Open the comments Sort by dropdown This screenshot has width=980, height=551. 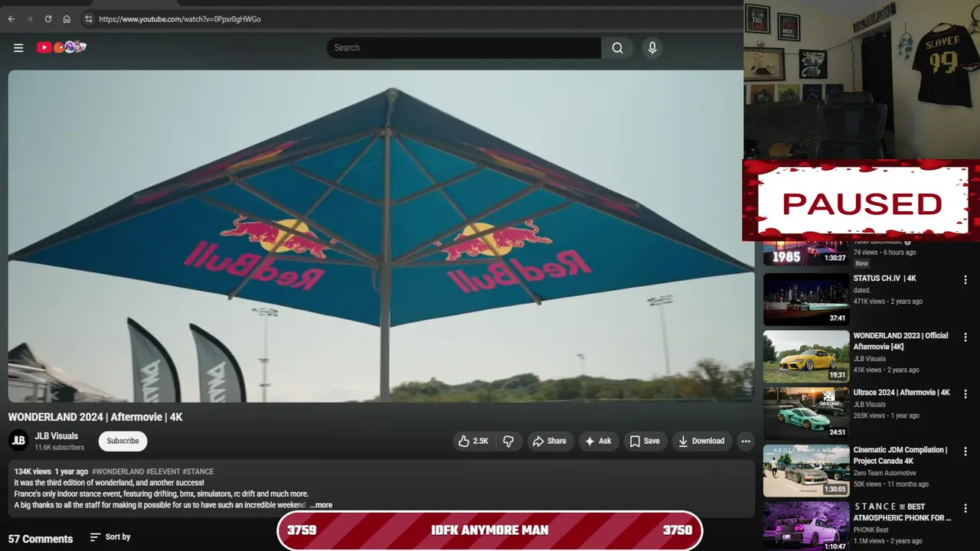pos(110,537)
